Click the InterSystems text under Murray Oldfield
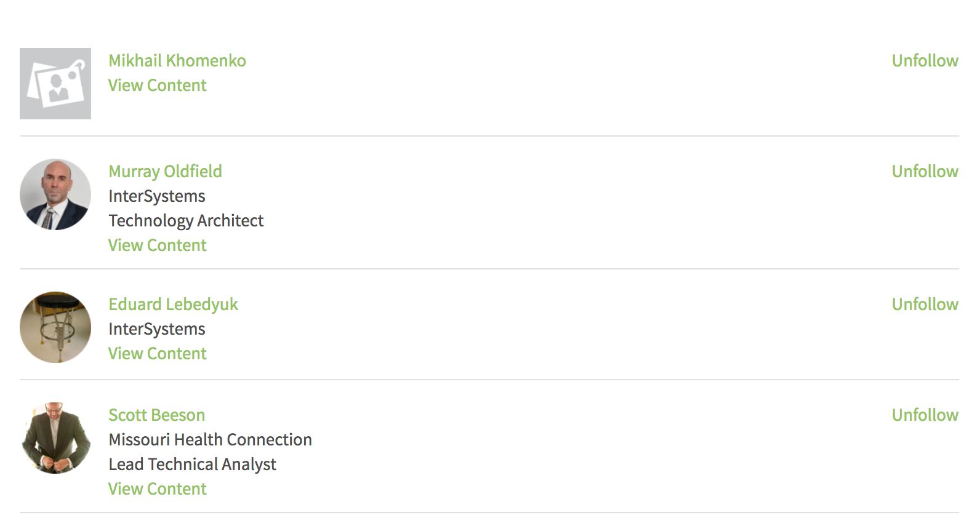Viewport: 980px width, 518px height. (x=156, y=196)
